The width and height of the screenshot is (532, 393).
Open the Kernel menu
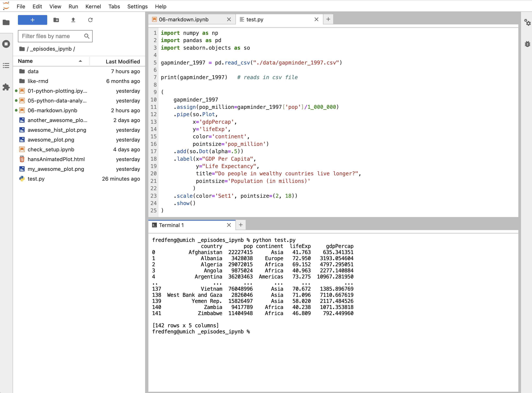click(93, 7)
